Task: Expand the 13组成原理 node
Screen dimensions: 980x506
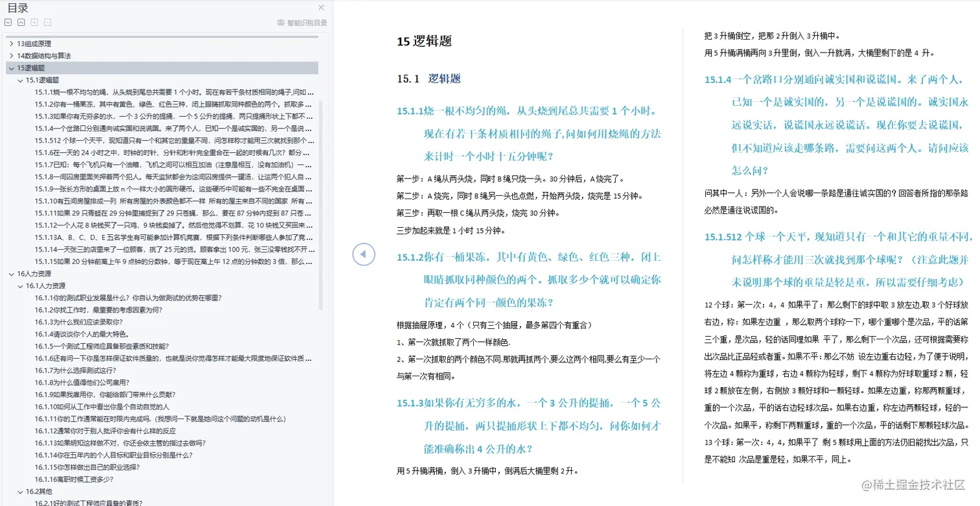Action: [11, 43]
